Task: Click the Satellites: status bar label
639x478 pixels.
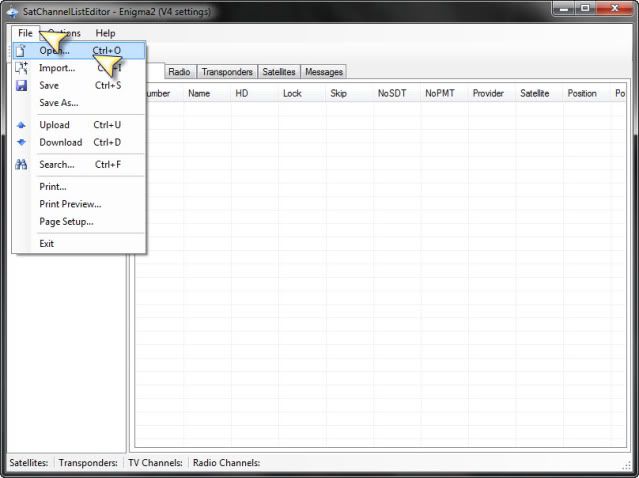Action: pos(29,463)
